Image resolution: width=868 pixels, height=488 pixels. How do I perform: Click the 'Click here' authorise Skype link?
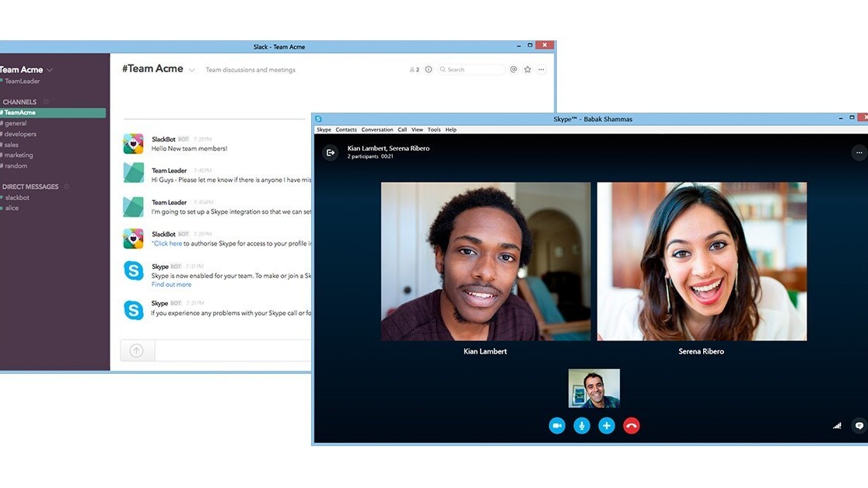coord(167,243)
